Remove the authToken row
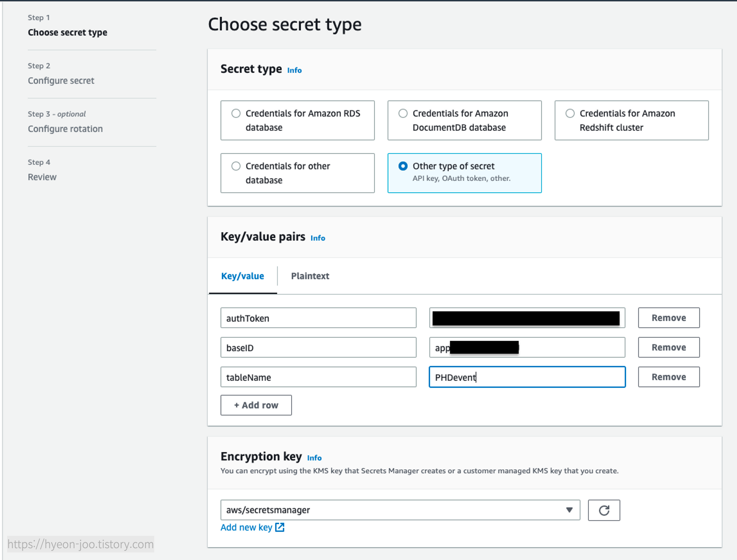Image resolution: width=737 pixels, height=560 pixels. tap(668, 318)
